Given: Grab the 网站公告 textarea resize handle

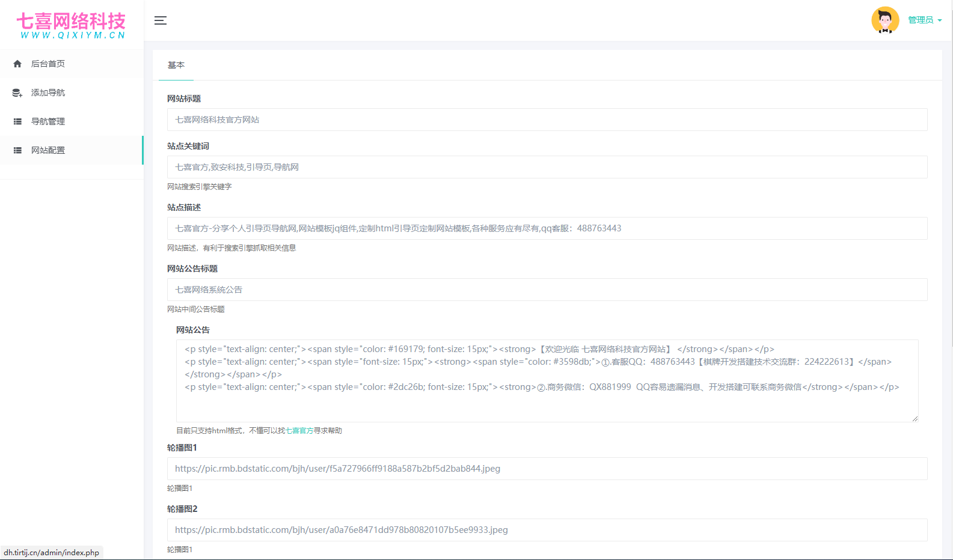Looking at the screenshot, I should 915,418.
